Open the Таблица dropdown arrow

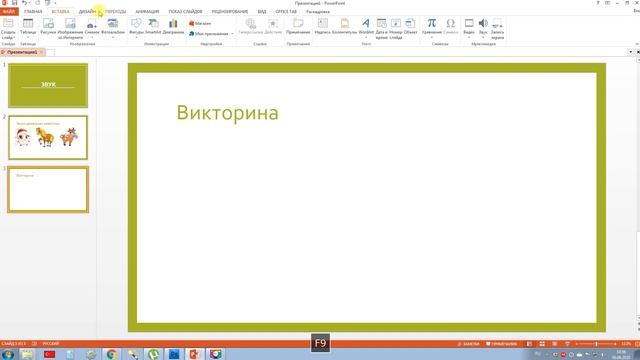pos(28,38)
